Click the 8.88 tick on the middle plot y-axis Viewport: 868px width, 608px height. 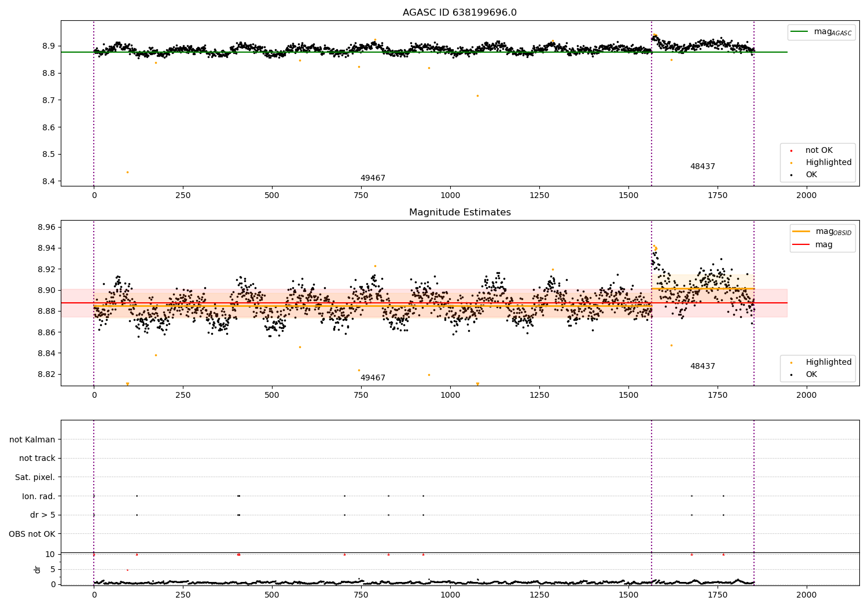[46, 312]
